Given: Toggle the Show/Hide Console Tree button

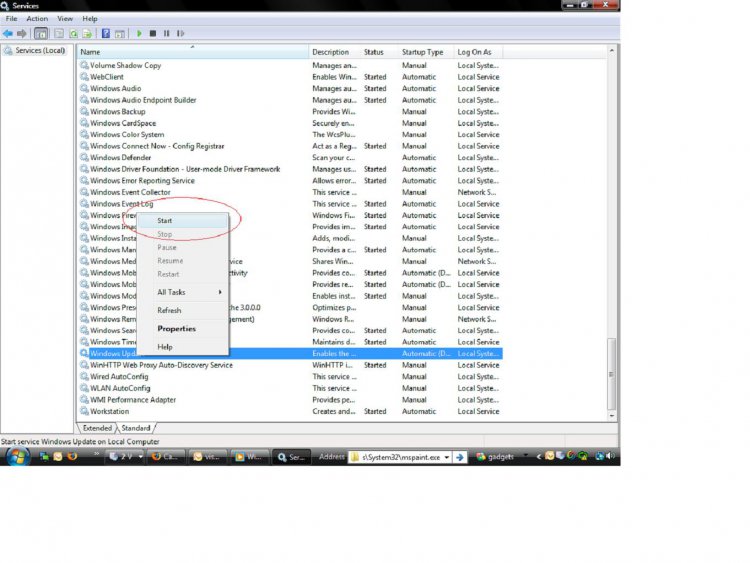Looking at the screenshot, I should coord(41,33).
